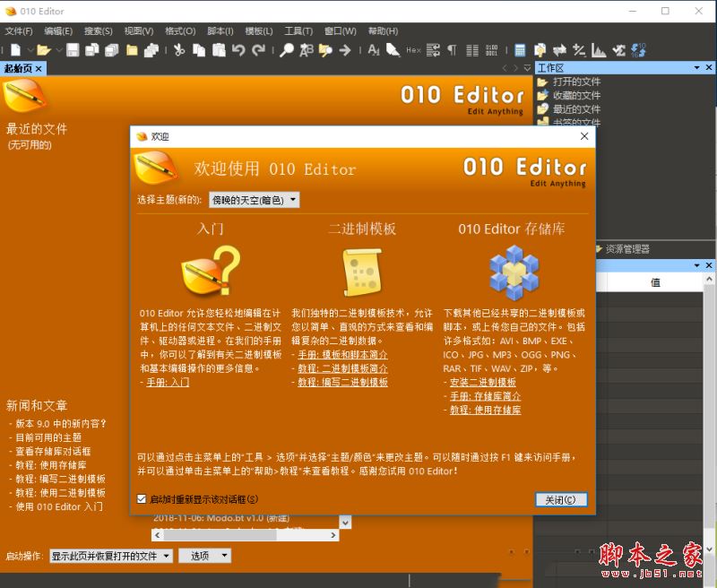Open the Calculator toolbar icon

coord(520,49)
